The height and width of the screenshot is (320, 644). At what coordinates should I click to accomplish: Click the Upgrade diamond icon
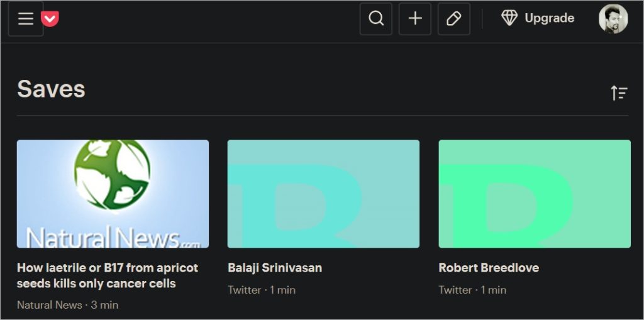tap(509, 18)
